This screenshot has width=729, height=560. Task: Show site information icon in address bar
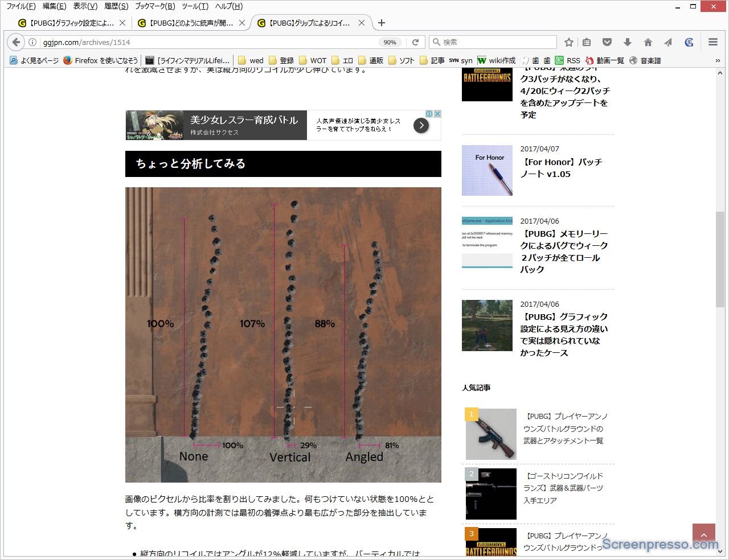click(x=33, y=42)
